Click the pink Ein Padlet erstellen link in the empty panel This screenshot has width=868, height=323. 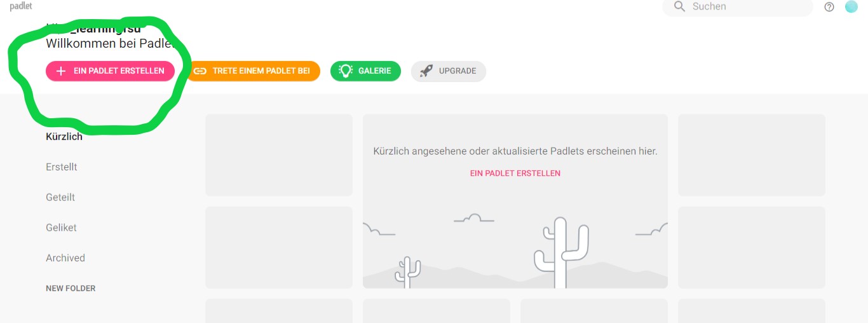515,173
